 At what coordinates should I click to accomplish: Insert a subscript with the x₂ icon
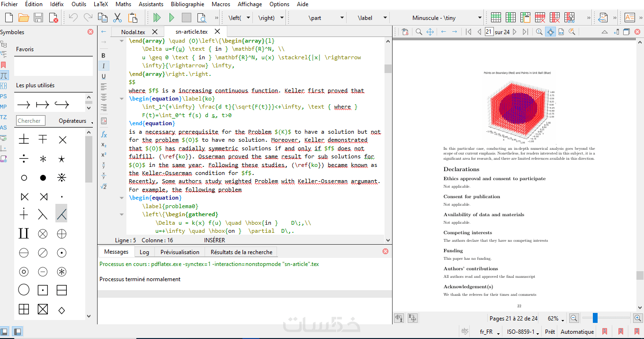pos(104,145)
